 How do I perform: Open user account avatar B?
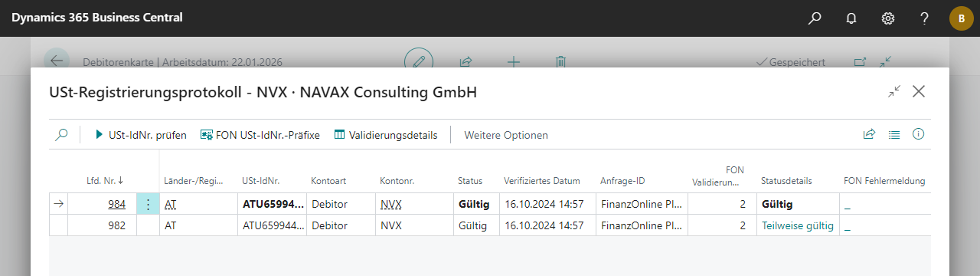(962, 18)
